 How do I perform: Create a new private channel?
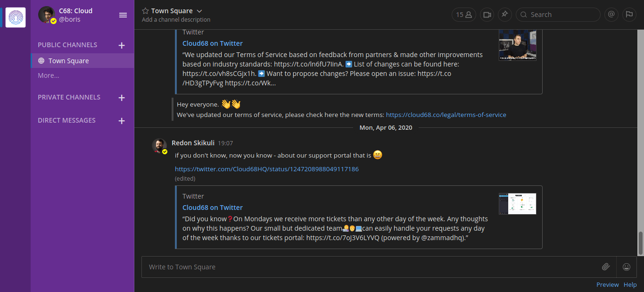(122, 98)
